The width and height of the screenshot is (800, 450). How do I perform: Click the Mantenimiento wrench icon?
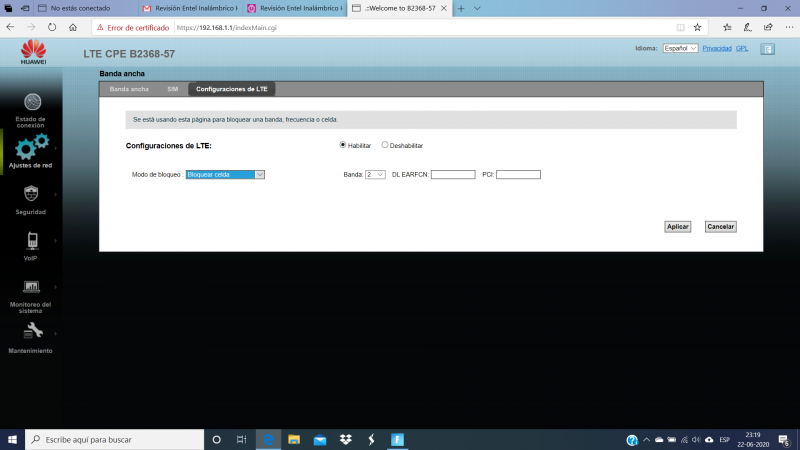32,332
